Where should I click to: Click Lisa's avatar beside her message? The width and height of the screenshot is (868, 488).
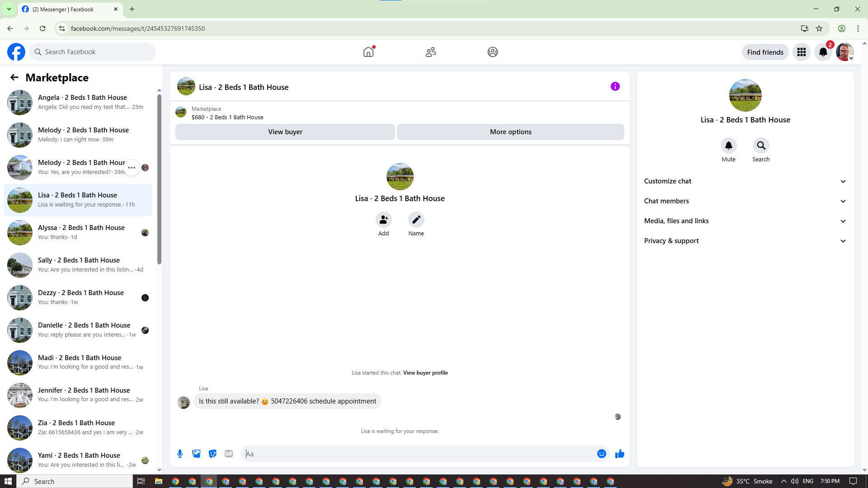[x=184, y=402]
